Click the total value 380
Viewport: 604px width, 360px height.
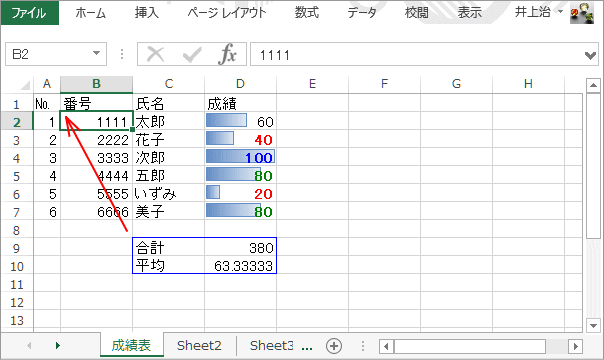(x=240, y=248)
